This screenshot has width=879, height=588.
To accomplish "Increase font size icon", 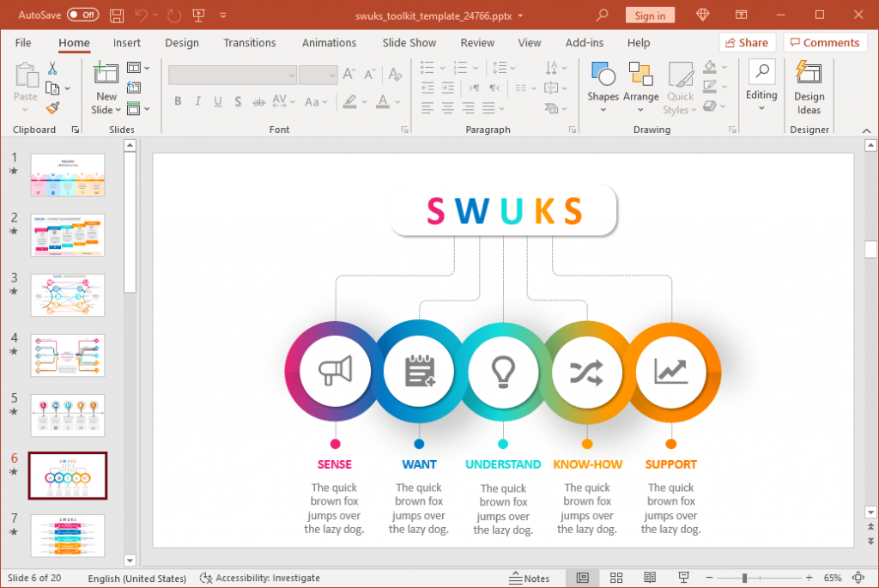I will click(349, 74).
